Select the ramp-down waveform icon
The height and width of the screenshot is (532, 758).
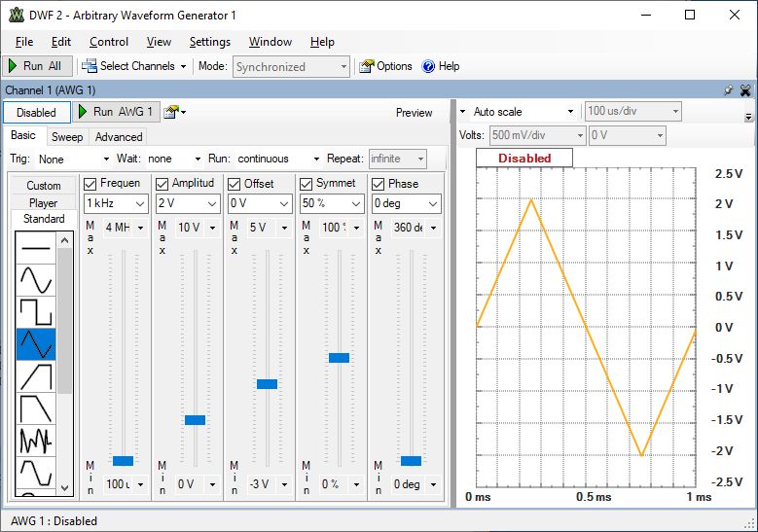coord(36,408)
